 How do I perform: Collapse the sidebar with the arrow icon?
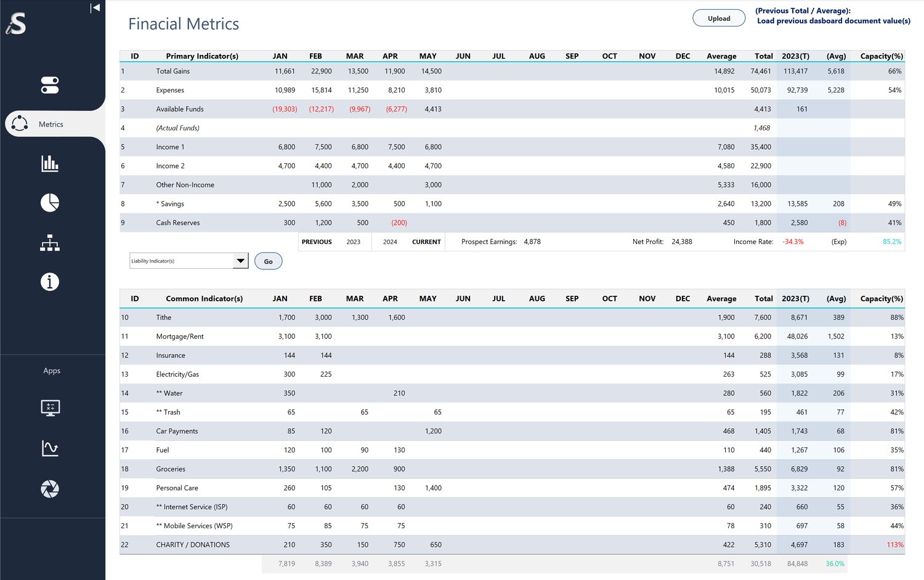[95, 8]
